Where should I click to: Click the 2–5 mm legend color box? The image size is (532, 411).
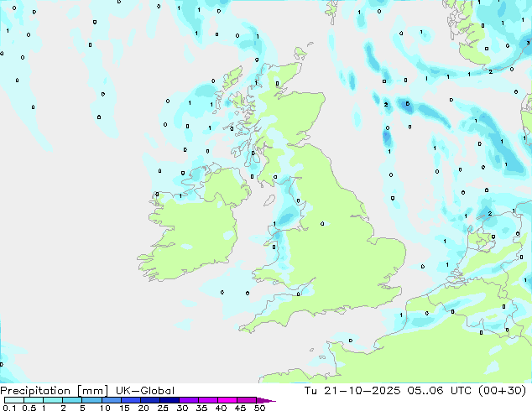72,400
